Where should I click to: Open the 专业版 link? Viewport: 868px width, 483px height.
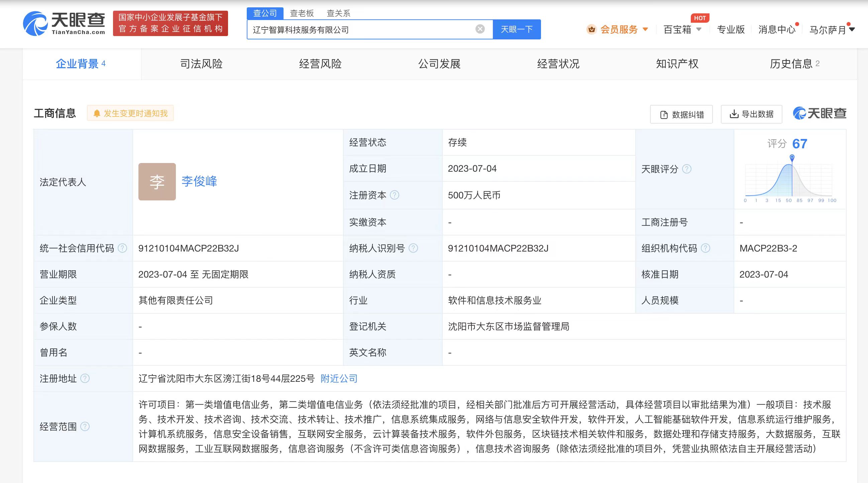(731, 29)
